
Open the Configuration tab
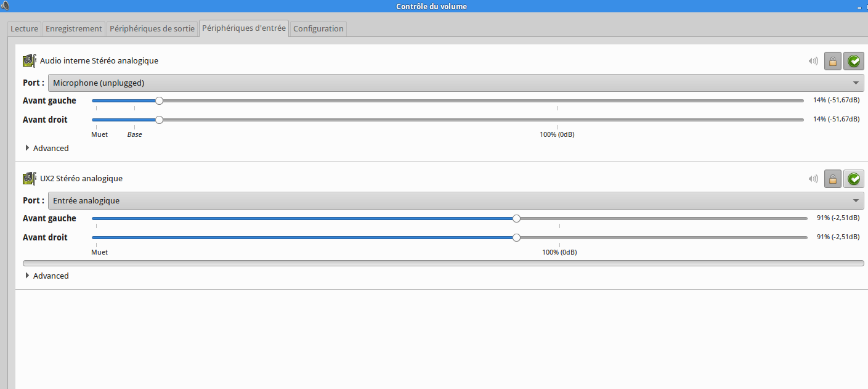(318, 28)
